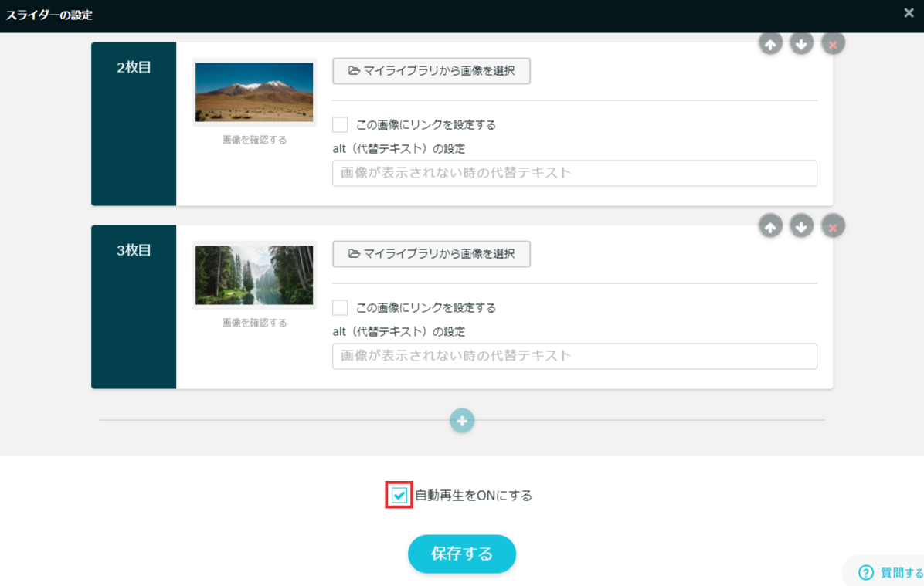The width and height of the screenshot is (924, 586).
Task: Uncheck 自動再生をONにする checkbox
Action: [x=399, y=496]
